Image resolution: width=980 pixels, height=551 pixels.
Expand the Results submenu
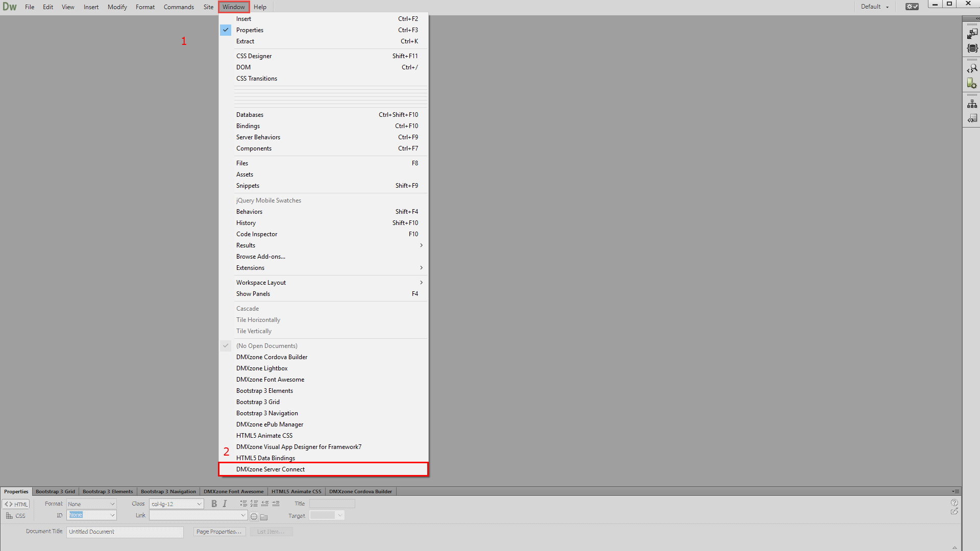click(x=324, y=245)
